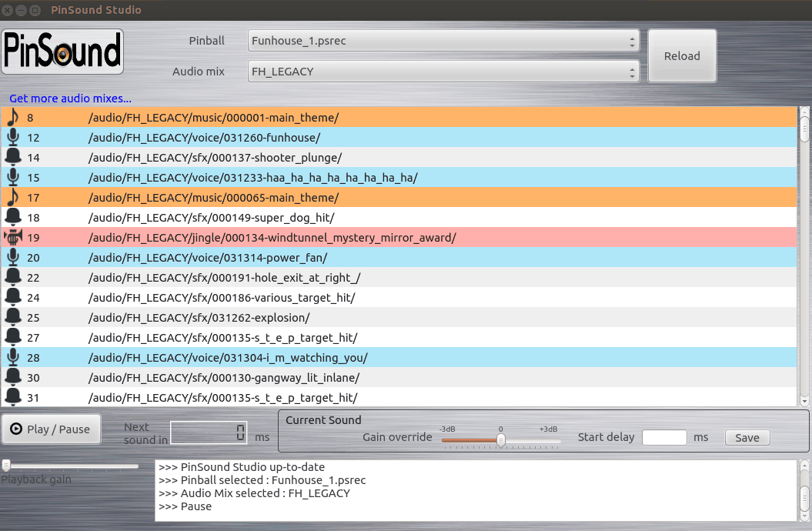Click the log panel vertical scrollbar
Screen dimensions: 812x531
804,491
